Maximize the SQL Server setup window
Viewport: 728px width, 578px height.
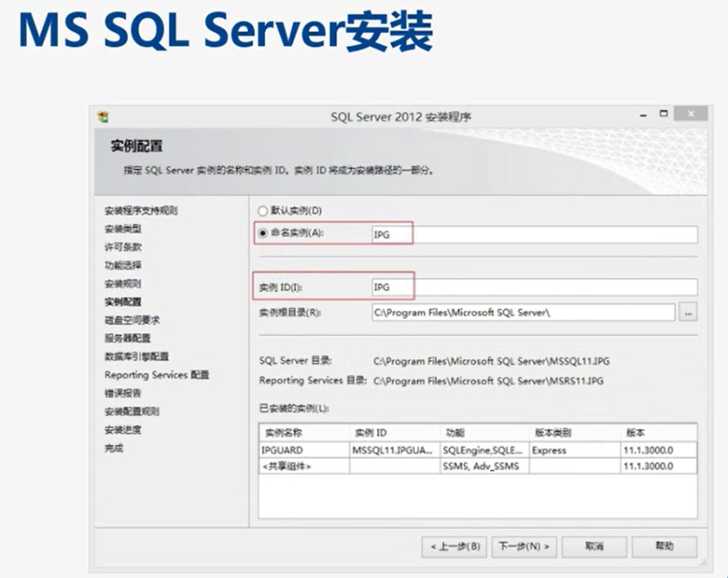pyautogui.click(x=664, y=114)
